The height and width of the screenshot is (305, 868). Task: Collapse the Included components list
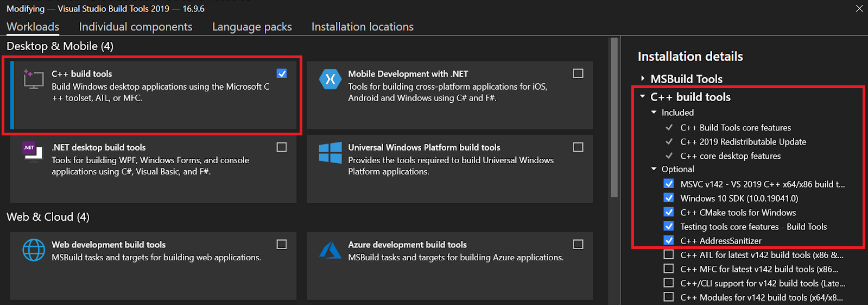tap(654, 113)
